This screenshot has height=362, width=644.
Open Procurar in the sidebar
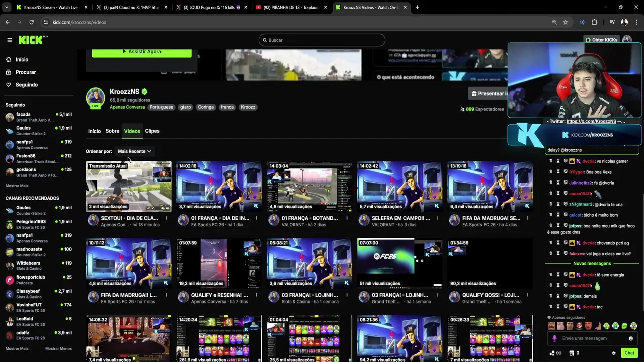coord(26,72)
